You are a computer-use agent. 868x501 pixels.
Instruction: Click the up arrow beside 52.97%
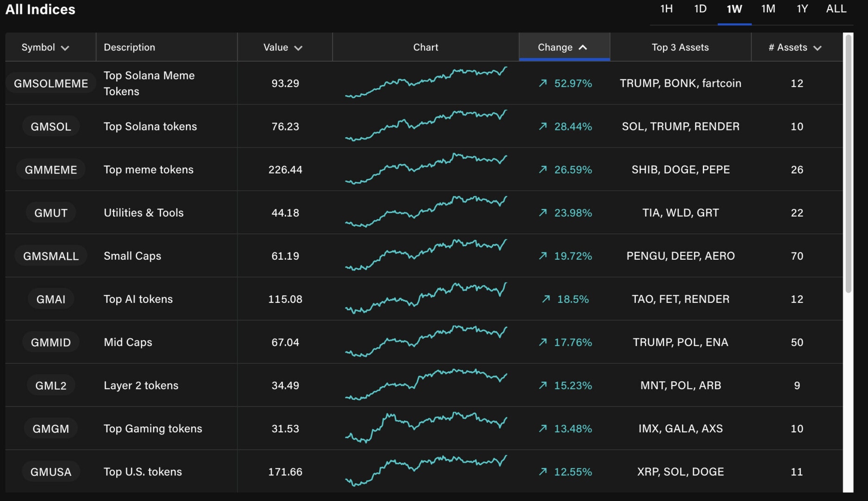click(543, 83)
